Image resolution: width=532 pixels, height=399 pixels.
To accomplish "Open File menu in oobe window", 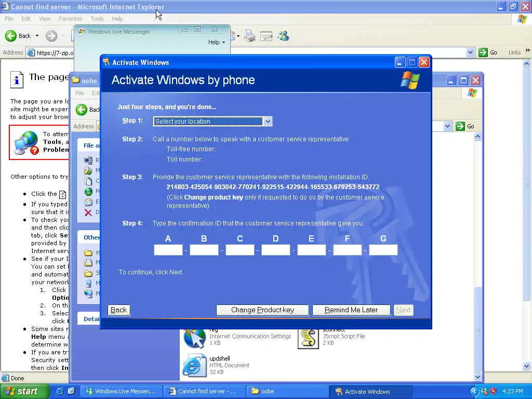I will (x=79, y=93).
